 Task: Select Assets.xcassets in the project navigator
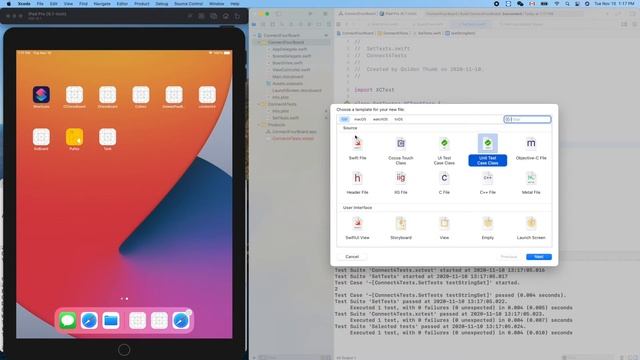click(x=287, y=84)
